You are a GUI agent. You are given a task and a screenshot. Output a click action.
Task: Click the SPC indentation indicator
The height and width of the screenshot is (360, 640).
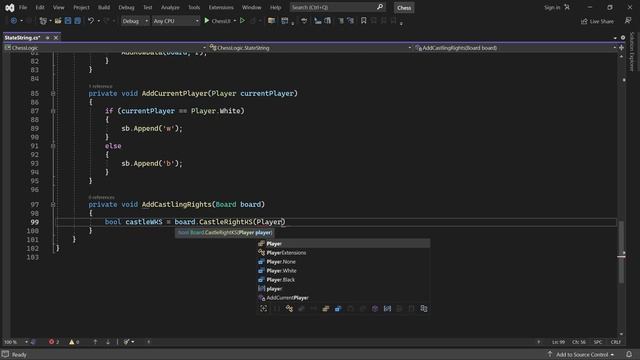(598, 342)
